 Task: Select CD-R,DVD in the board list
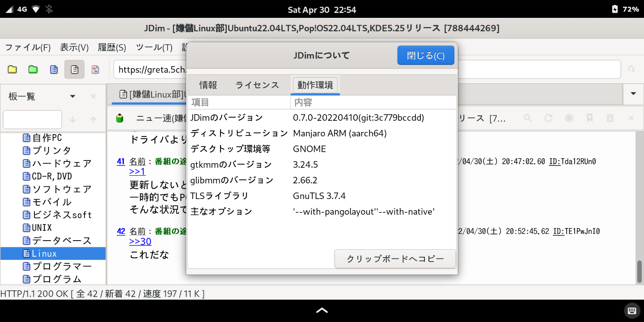point(52,176)
